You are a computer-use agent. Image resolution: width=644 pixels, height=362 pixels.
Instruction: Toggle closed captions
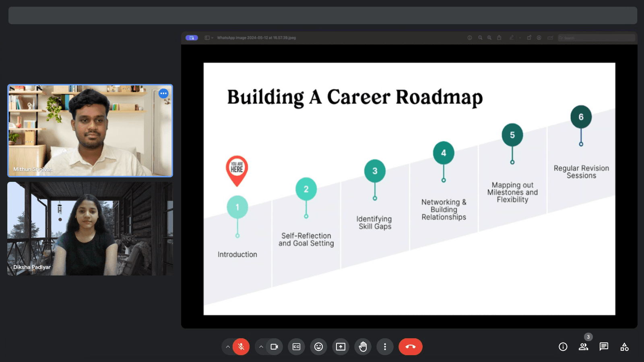click(297, 347)
